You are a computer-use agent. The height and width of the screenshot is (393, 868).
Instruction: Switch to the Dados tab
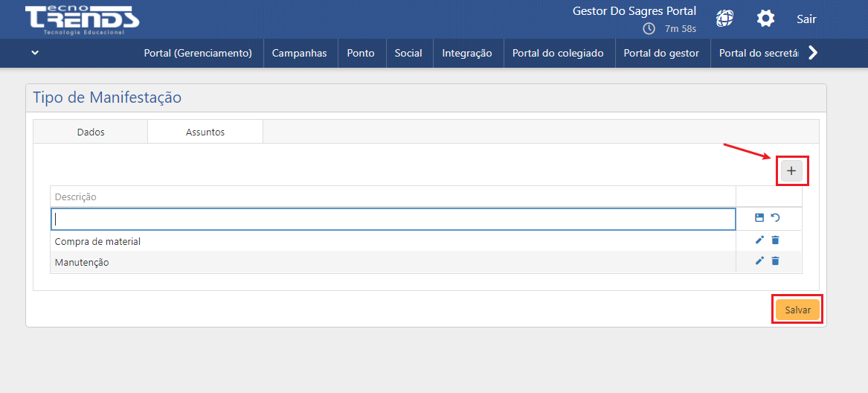click(91, 132)
